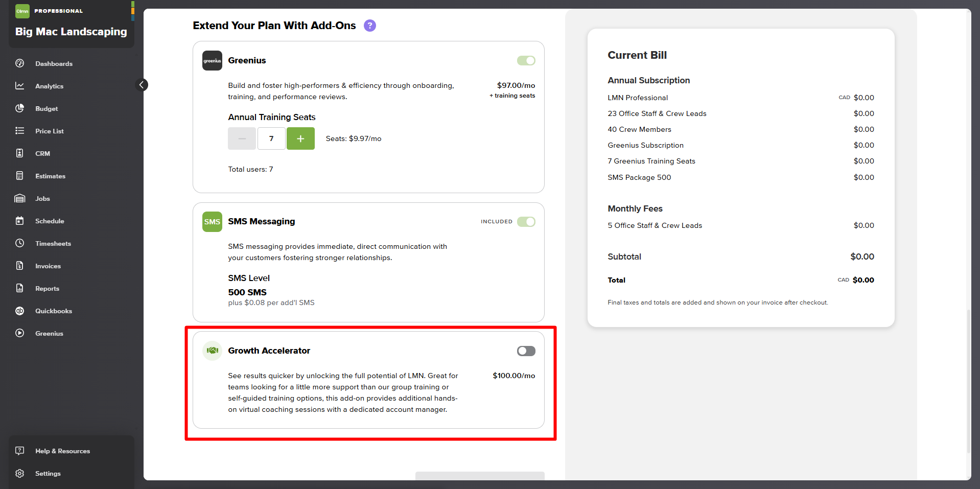Increase training seats with plus button
This screenshot has width=980, height=489.
[x=300, y=138]
